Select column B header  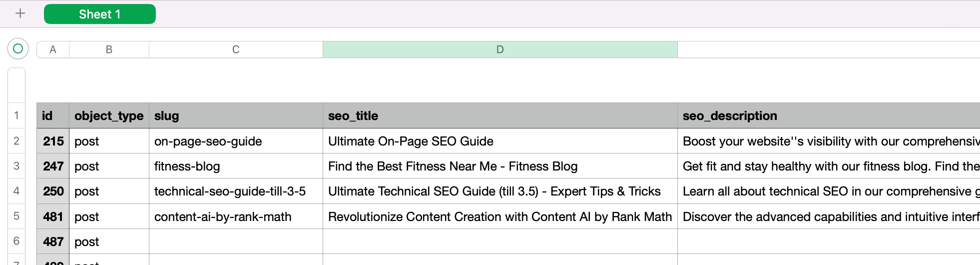109,49
